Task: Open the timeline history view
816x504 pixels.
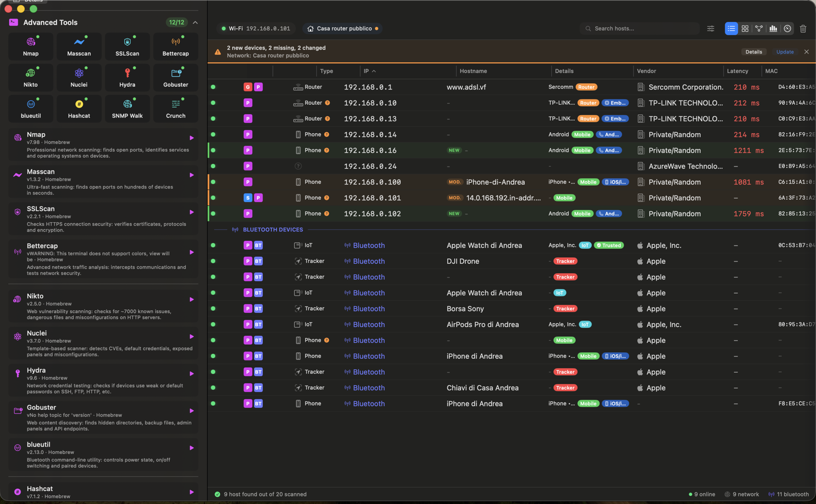Action: [787, 28]
